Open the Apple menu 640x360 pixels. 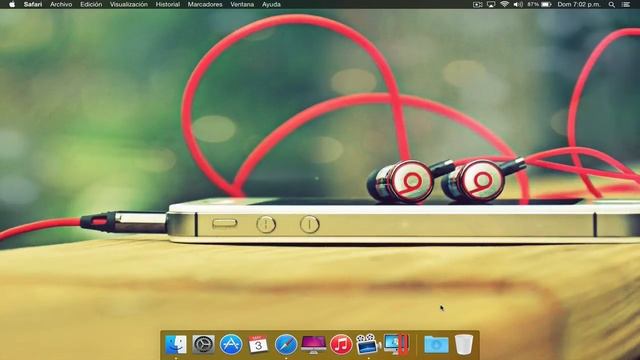pyautogui.click(x=12, y=4)
